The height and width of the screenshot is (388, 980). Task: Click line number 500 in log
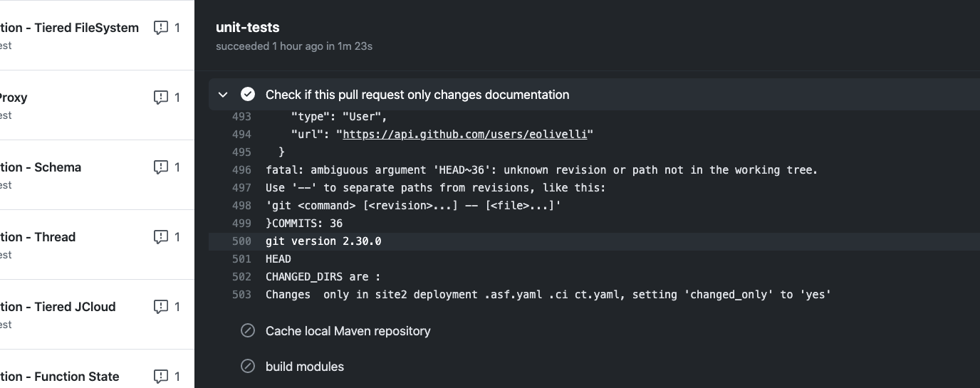point(241,241)
